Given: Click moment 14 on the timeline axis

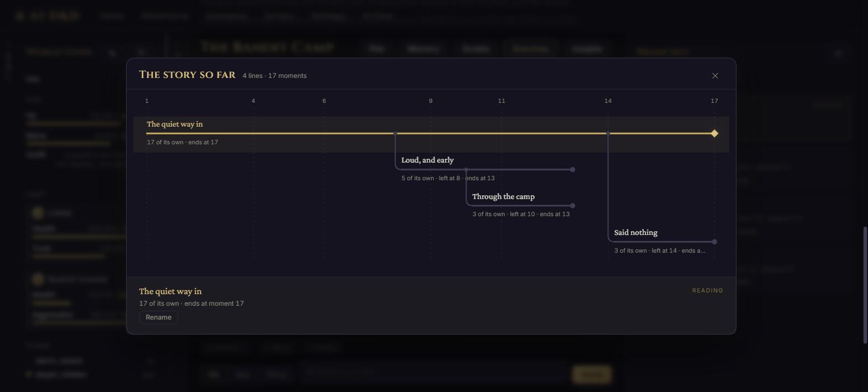Looking at the screenshot, I should pos(608,101).
